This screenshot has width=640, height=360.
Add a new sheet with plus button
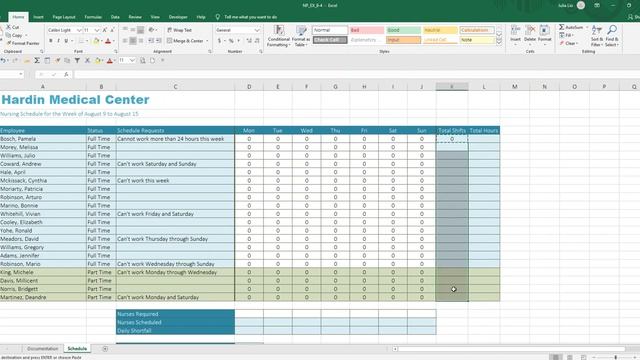pyautogui.click(x=105, y=349)
